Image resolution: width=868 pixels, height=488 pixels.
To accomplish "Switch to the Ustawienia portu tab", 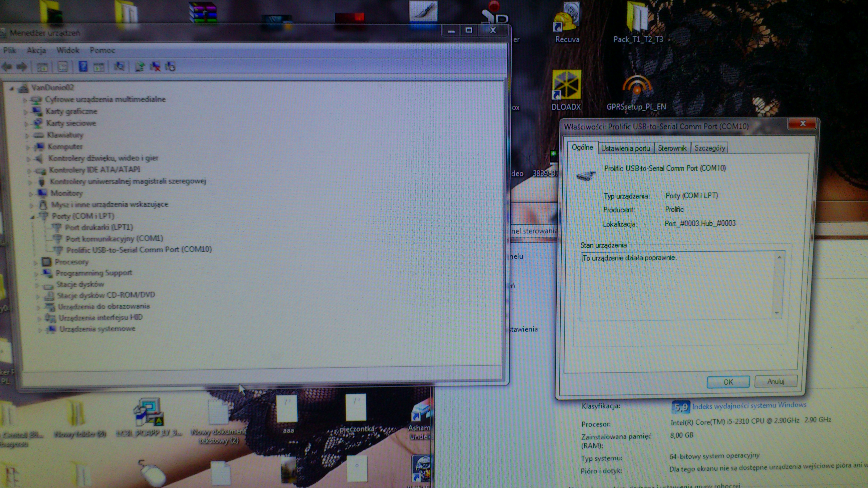I will [626, 149].
